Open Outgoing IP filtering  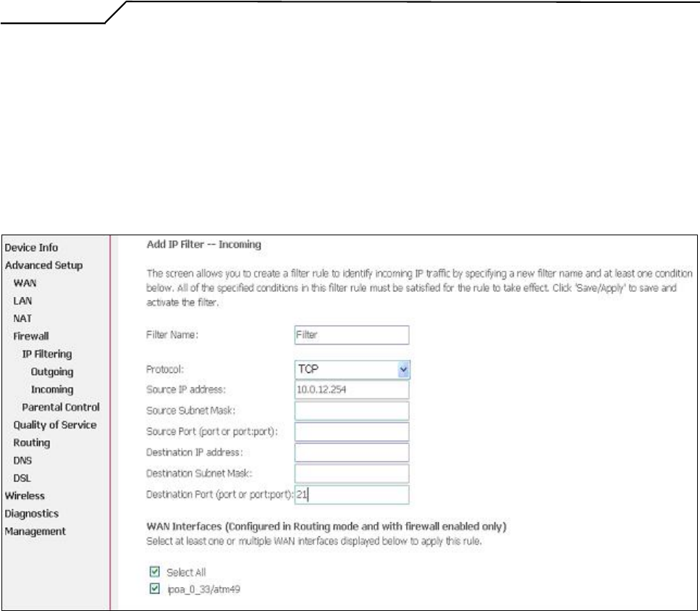pyautogui.click(x=52, y=372)
